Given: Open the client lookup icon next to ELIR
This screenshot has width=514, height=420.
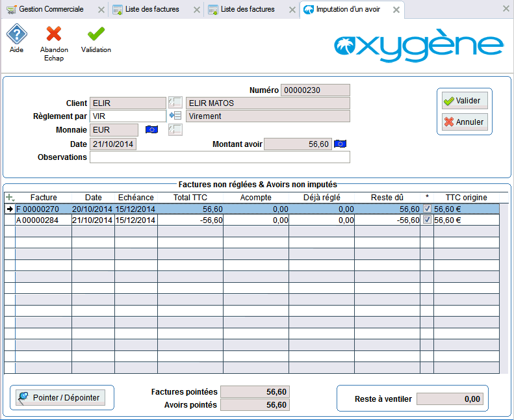Looking at the screenshot, I should click(175, 103).
